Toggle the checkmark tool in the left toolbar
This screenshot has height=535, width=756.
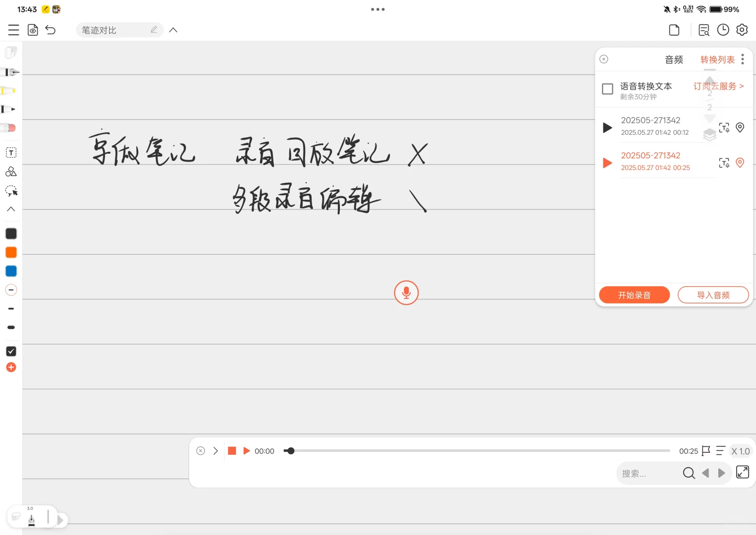tap(11, 351)
